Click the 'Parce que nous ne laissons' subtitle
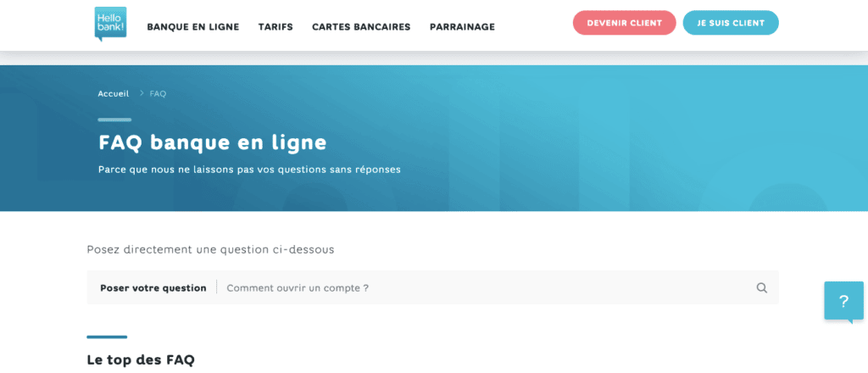The width and height of the screenshot is (868, 373). 249,170
